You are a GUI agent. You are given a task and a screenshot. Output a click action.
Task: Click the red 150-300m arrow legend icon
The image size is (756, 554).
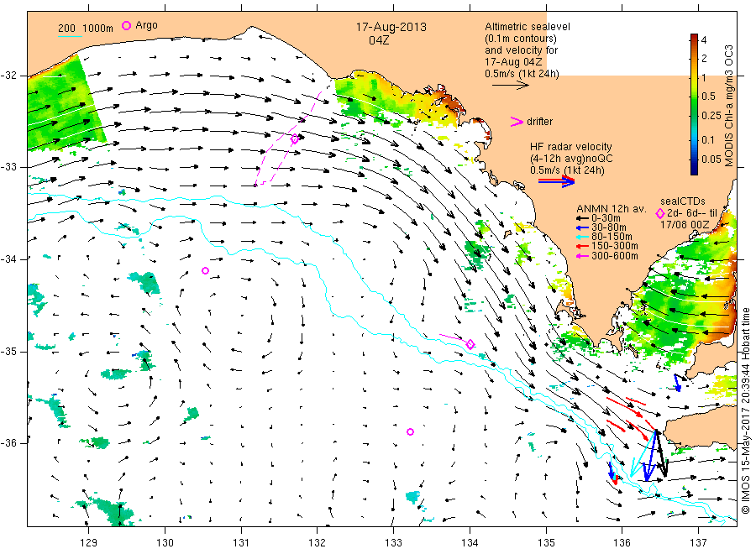[582, 246]
